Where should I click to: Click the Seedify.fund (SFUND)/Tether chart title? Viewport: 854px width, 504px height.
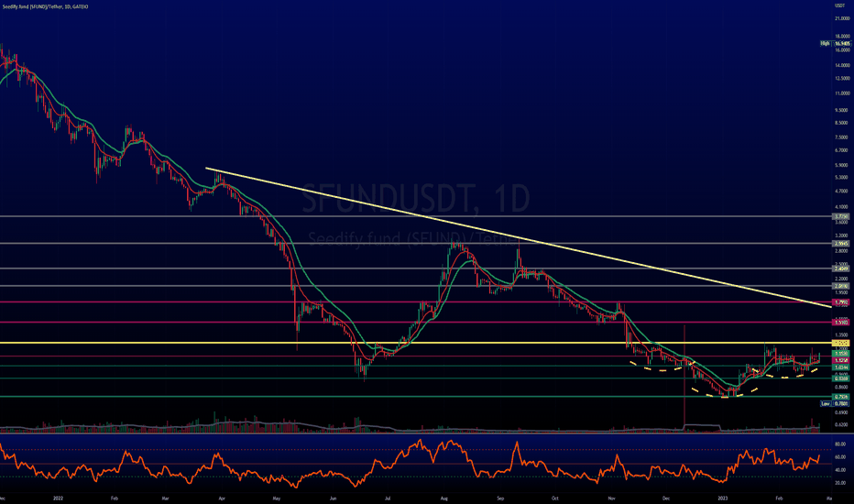click(45, 6)
